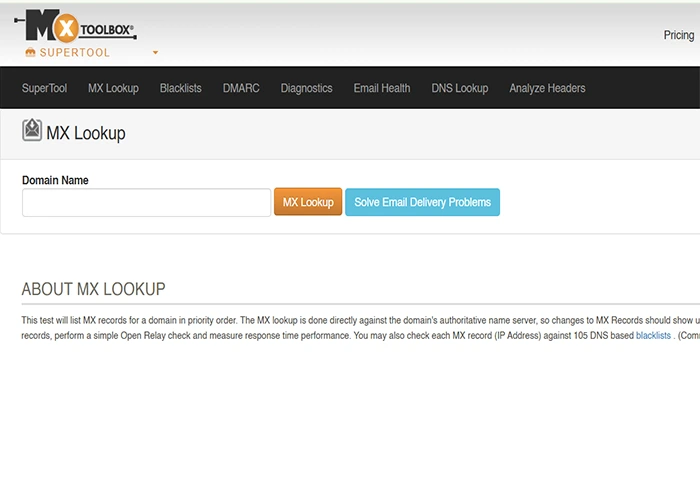Click the SuperTool toolbox icon
The image size is (700, 500).
click(x=30, y=52)
